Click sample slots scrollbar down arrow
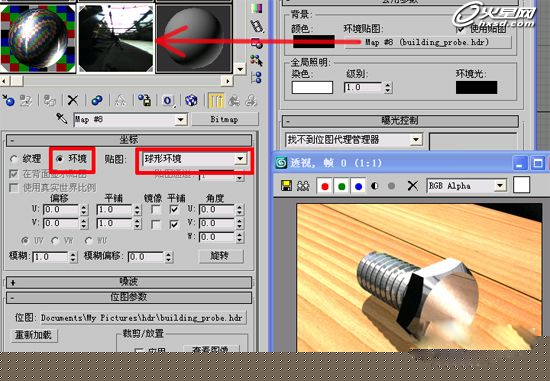Screen dimensions: 550x381 240,68
